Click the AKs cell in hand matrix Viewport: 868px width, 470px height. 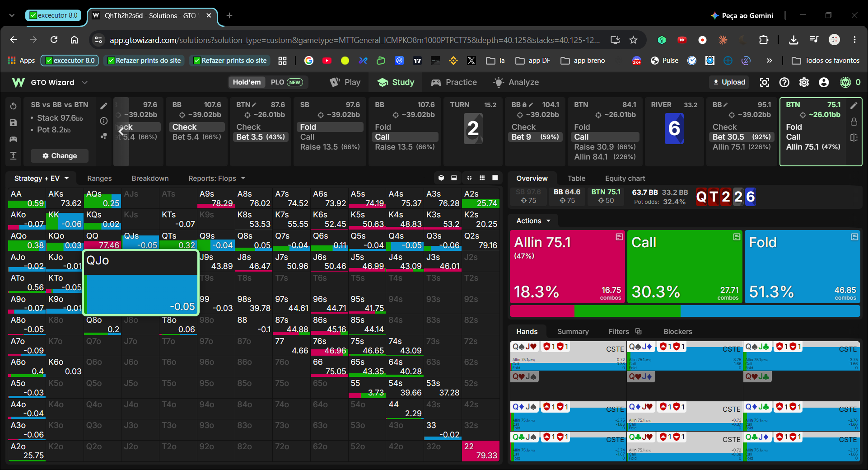(65, 198)
